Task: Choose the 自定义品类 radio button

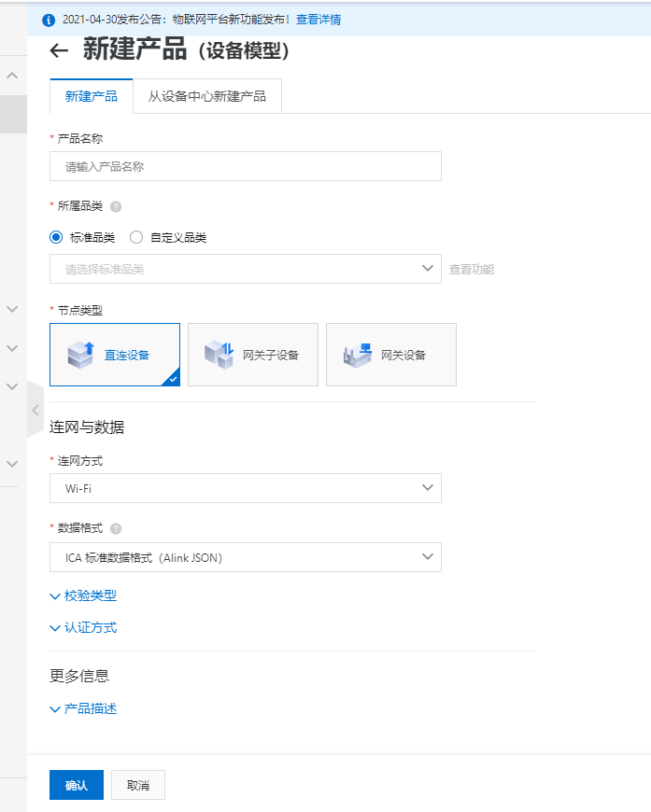Action: tap(136, 238)
